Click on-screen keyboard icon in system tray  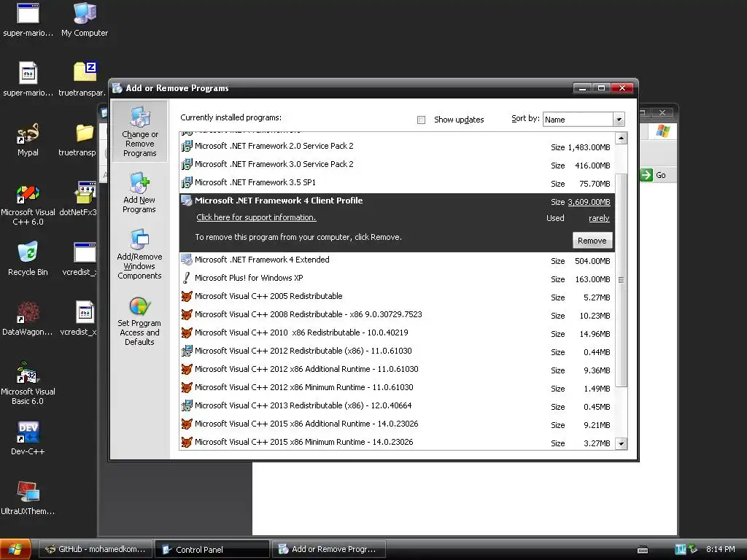[642, 550]
